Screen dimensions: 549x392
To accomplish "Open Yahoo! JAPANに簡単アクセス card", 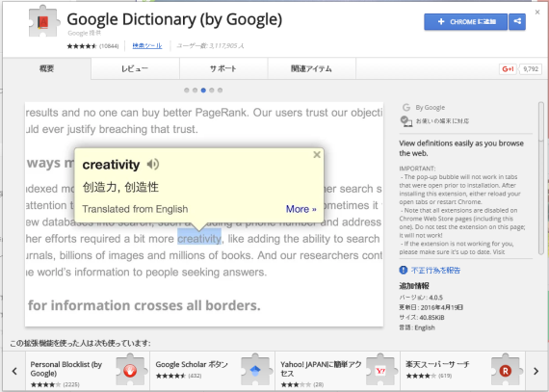I will [337, 372].
